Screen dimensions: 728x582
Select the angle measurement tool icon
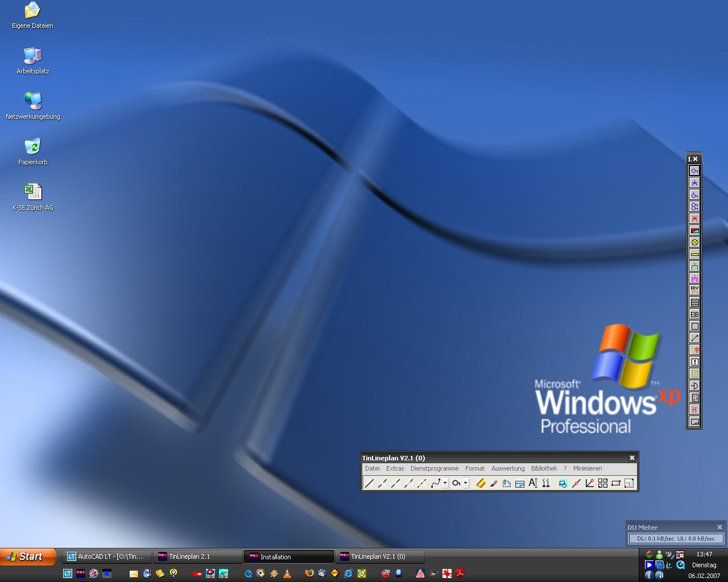tap(590, 483)
